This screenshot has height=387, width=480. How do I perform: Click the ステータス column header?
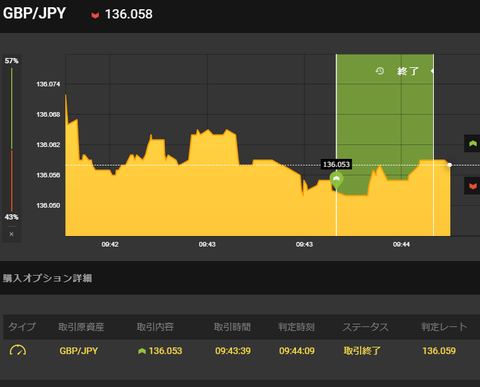click(366, 327)
